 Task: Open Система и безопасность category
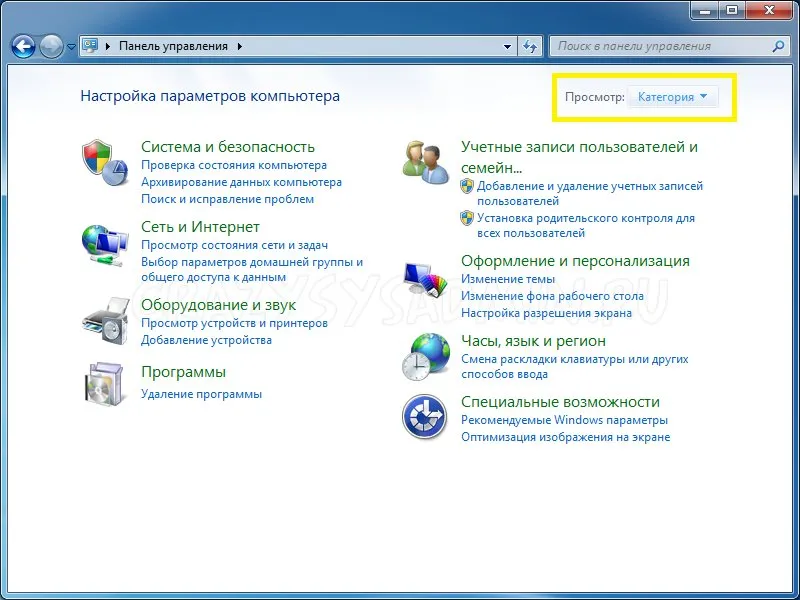(x=228, y=147)
